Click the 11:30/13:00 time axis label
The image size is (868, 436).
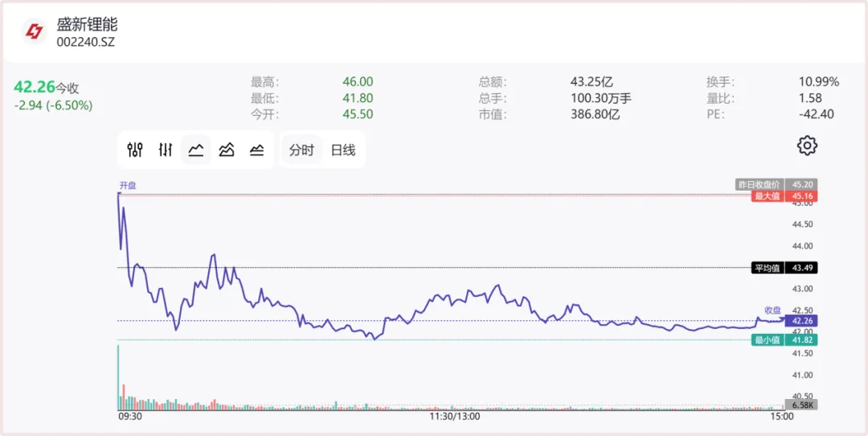pyautogui.click(x=455, y=415)
